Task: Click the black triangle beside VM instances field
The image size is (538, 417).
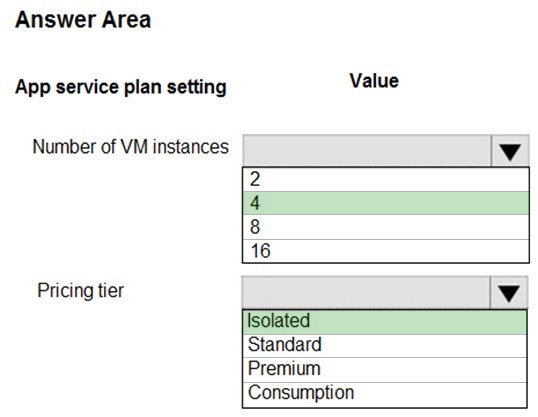Action: pos(510,153)
